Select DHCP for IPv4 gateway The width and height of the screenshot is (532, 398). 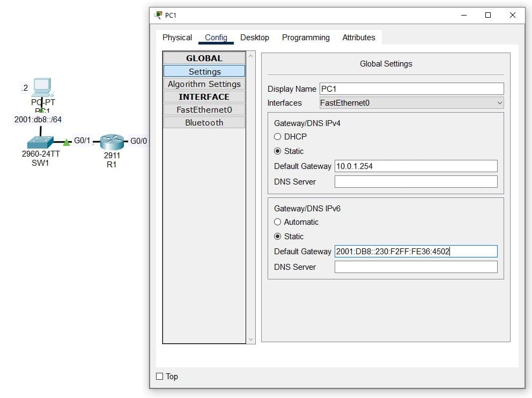coord(278,137)
